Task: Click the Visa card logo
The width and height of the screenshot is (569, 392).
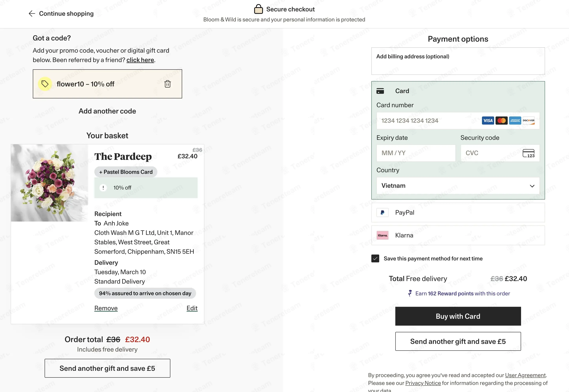Action: [x=488, y=121]
